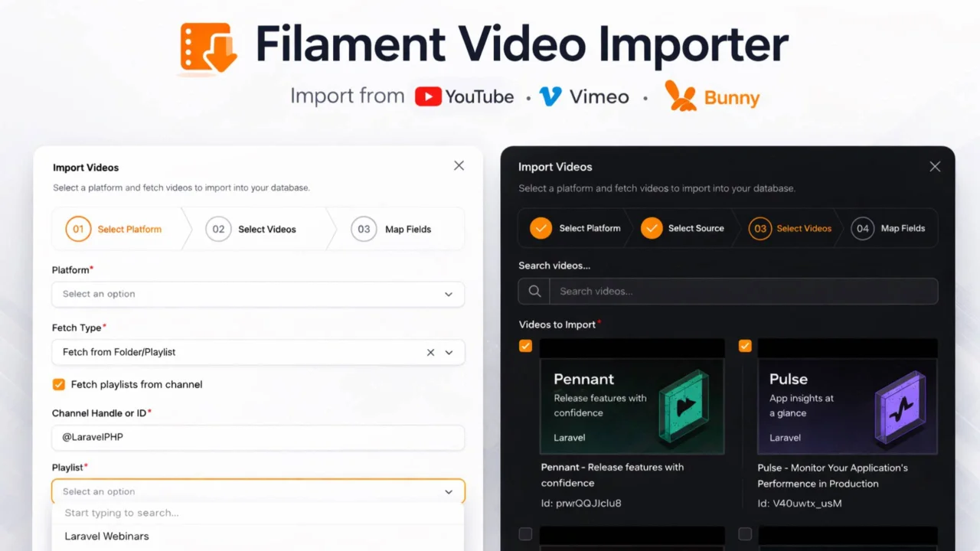The image size is (980, 551).
Task: Click the magnifier icon beside Search videos field
Action: pyautogui.click(x=534, y=291)
